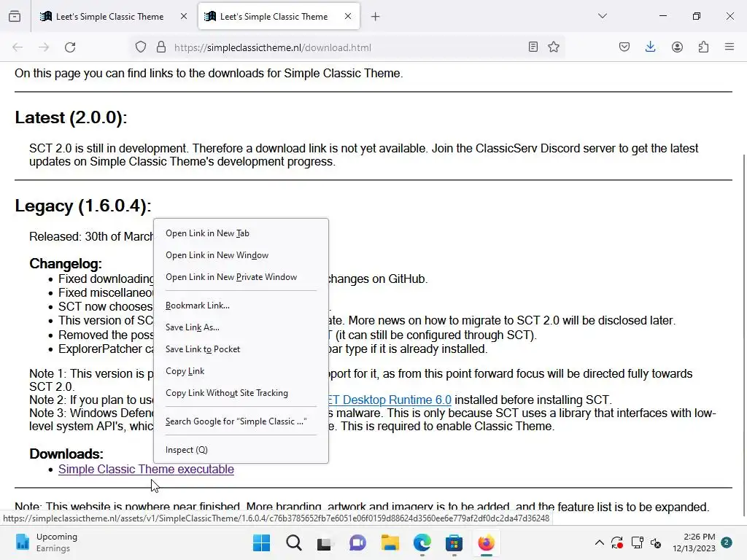The width and height of the screenshot is (747, 560).
Task: Open the notification count badge
Action: (727, 542)
